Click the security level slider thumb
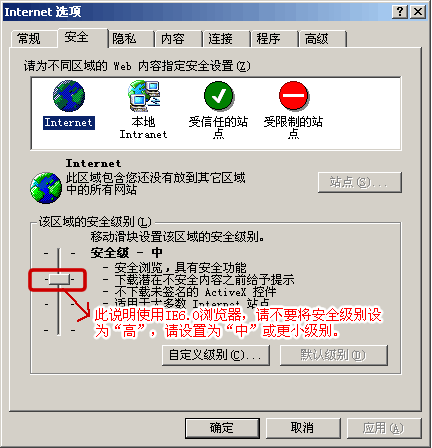 (59, 280)
